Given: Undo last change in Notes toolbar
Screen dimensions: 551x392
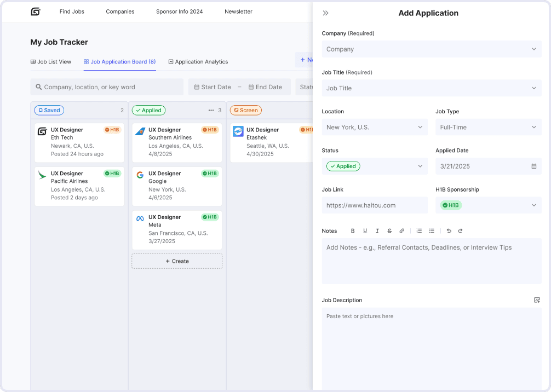Looking at the screenshot, I should coord(449,231).
